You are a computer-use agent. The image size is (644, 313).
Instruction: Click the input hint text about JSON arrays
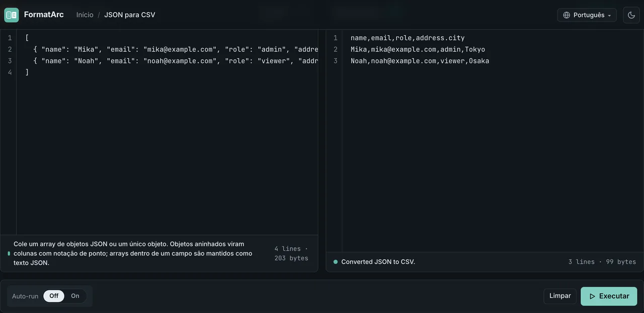point(133,253)
